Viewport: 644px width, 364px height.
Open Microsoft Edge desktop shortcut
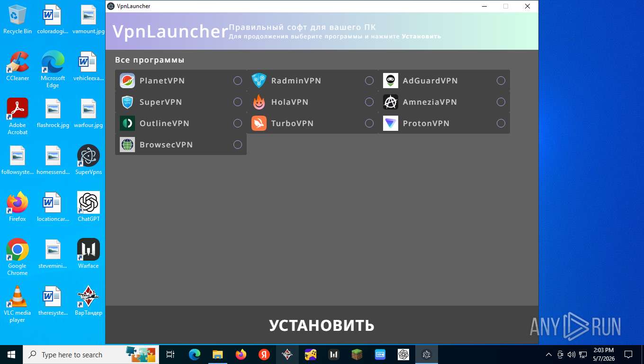click(53, 69)
